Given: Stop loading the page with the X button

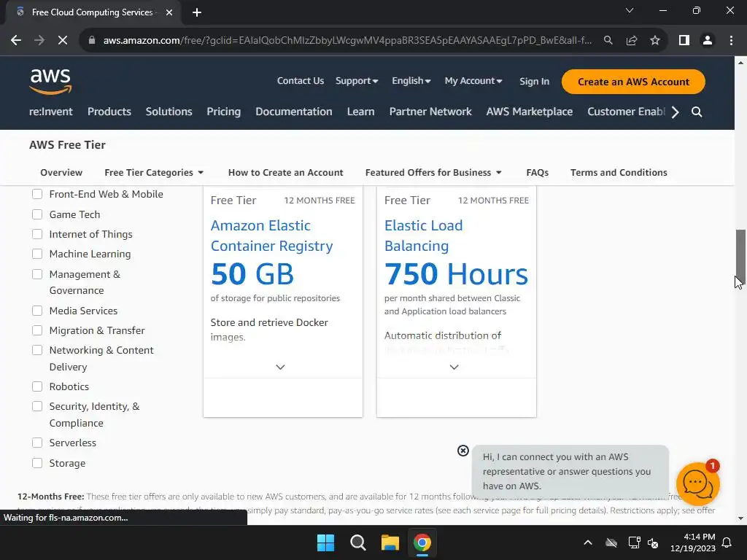Looking at the screenshot, I should coord(63,41).
